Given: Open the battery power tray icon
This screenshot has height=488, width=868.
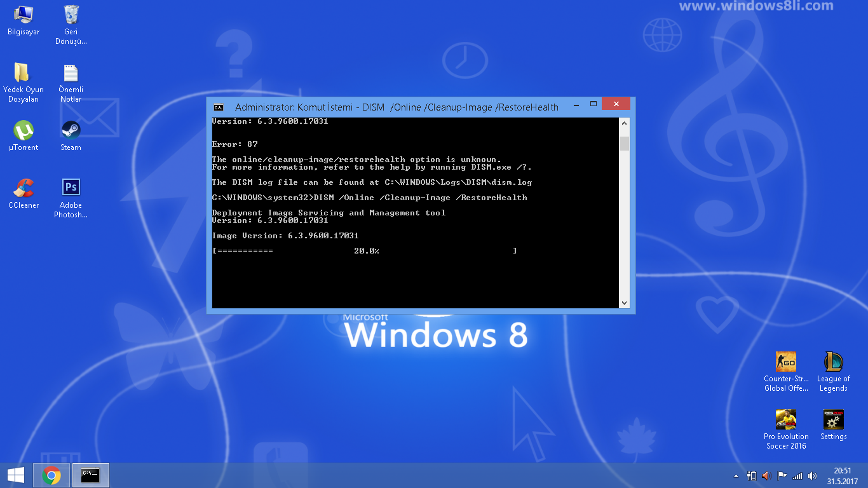Looking at the screenshot, I should (x=752, y=475).
